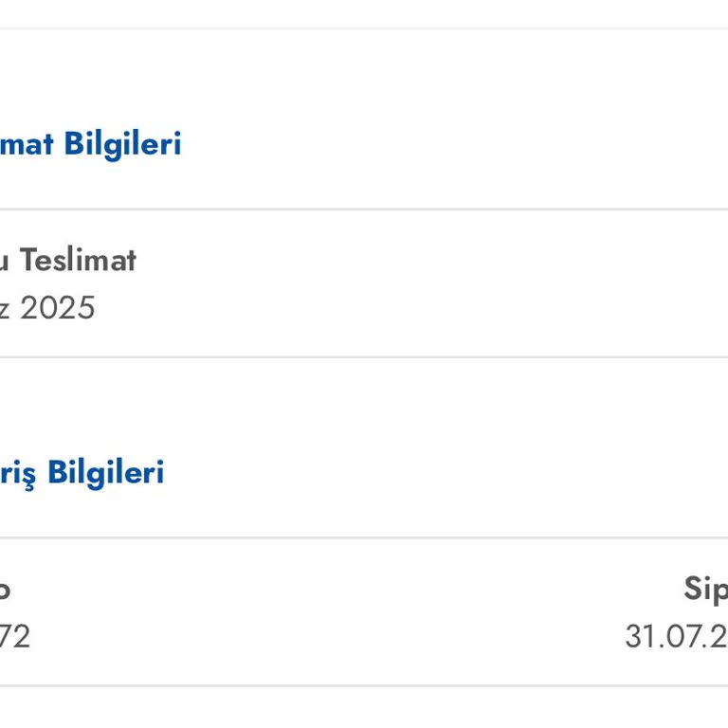
Task: Click the Teslimat Bilgileri section heading
Action: (90, 144)
